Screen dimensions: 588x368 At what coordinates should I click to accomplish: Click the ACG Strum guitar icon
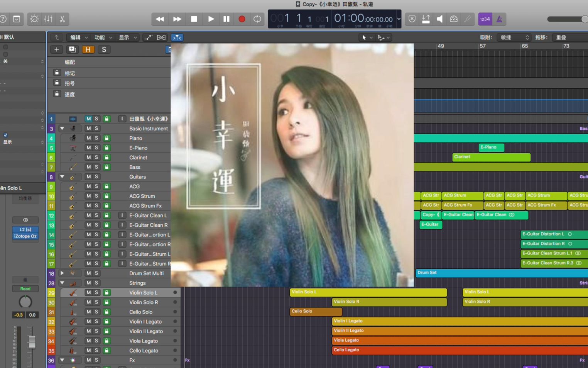[73, 196]
